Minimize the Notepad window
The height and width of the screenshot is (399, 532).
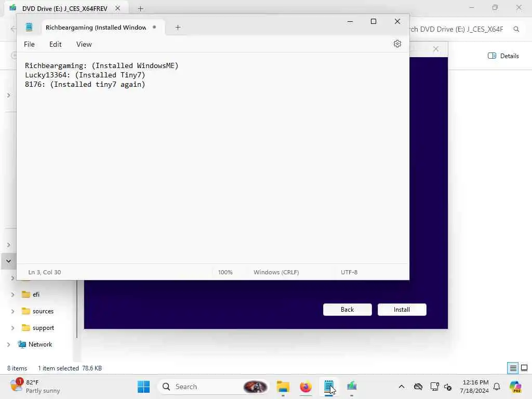point(350,21)
